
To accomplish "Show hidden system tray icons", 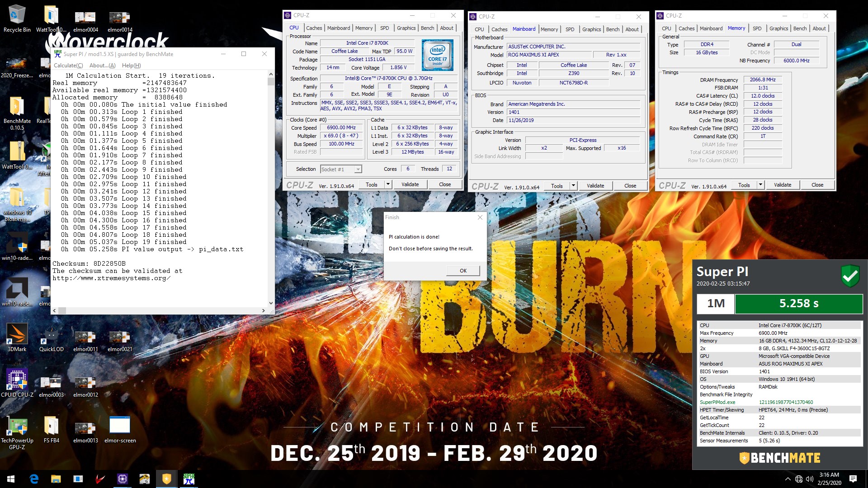I will point(788,479).
